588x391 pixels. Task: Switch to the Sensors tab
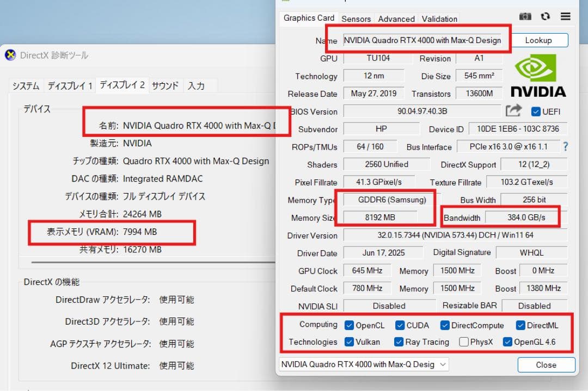tap(356, 19)
